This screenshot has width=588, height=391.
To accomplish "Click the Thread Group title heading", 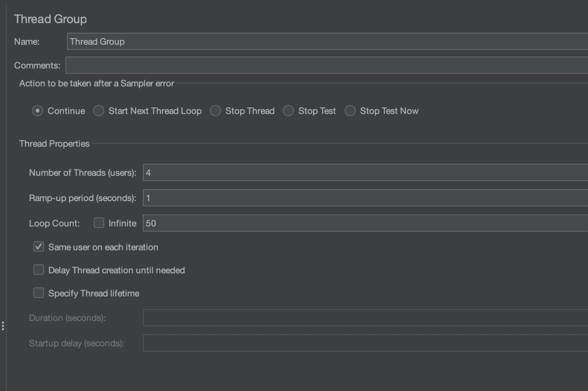I will pos(50,18).
